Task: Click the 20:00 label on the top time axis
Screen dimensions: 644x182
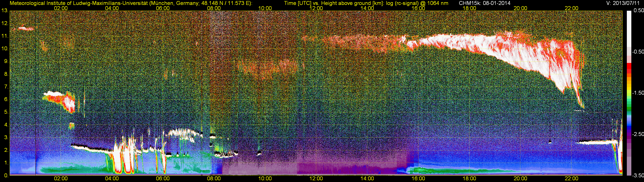Action: coord(521,8)
